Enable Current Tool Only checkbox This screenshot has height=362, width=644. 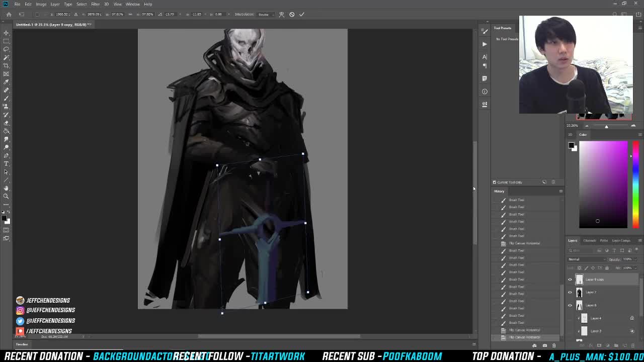495,182
